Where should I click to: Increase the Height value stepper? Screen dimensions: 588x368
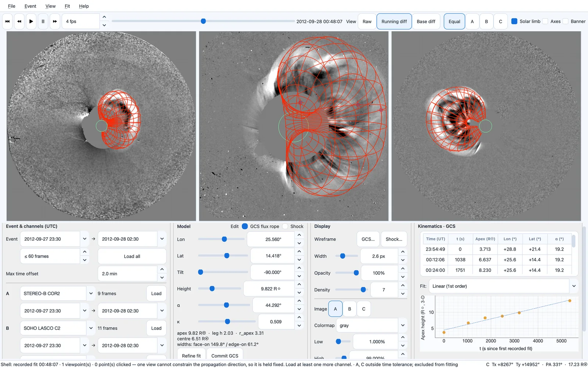tap(299, 284)
